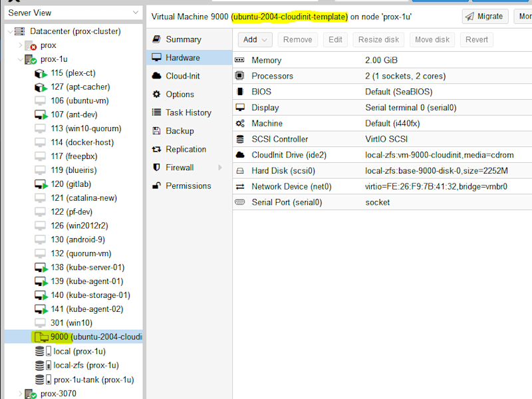Image resolution: width=532 pixels, height=399 pixels.
Task: Click the template 9000 icon
Action: (x=41, y=337)
